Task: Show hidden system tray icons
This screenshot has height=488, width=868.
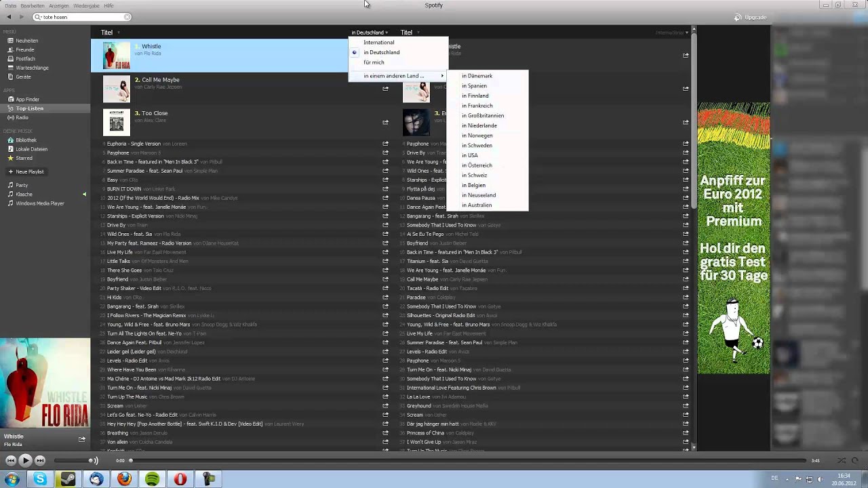Action: pos(789,479)
